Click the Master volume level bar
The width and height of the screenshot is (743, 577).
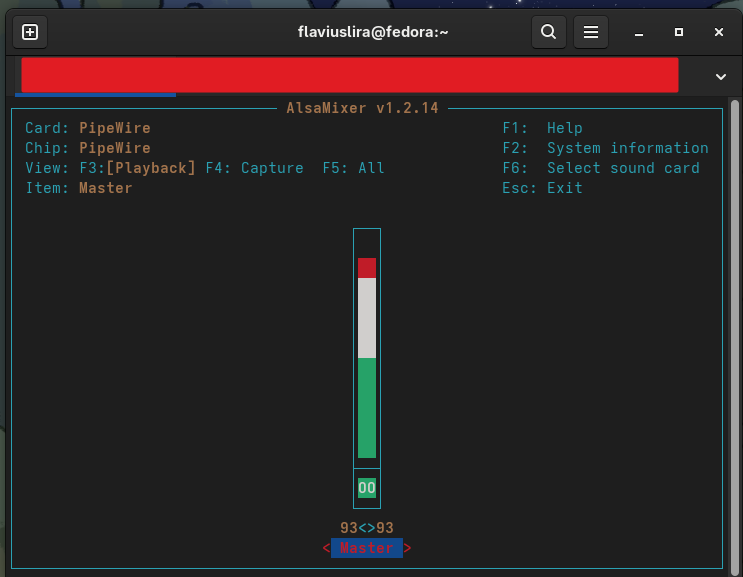(x=367, y=357)
